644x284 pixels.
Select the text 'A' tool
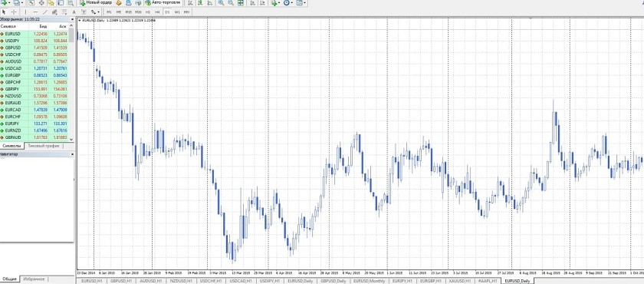click(74, 12)
